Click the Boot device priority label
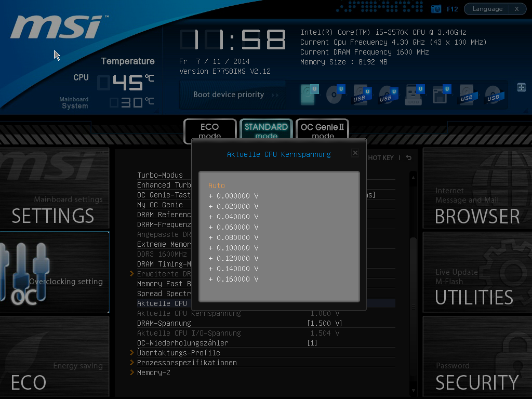Image resolution: width=532 pixels, height=399 pixels. click(x=229, y=95)
